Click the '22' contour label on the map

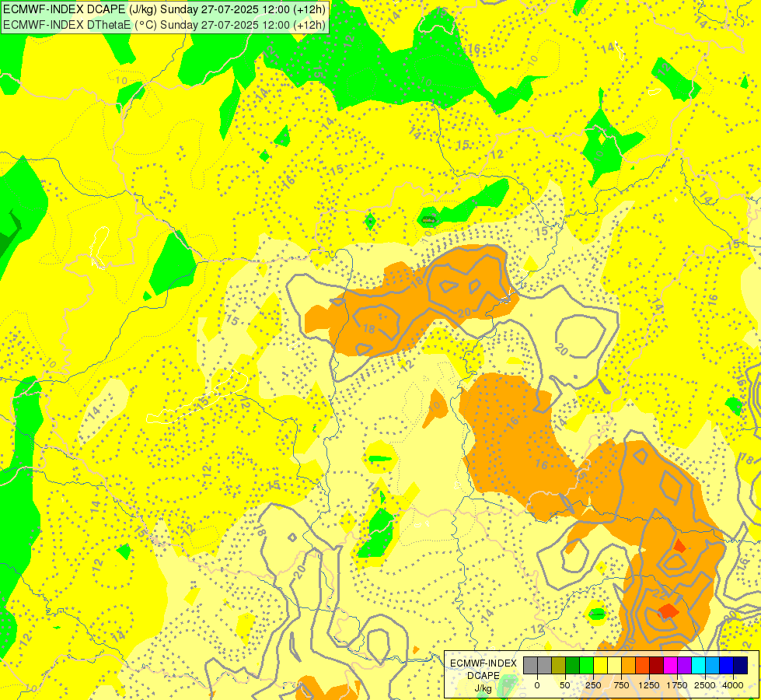660,593
